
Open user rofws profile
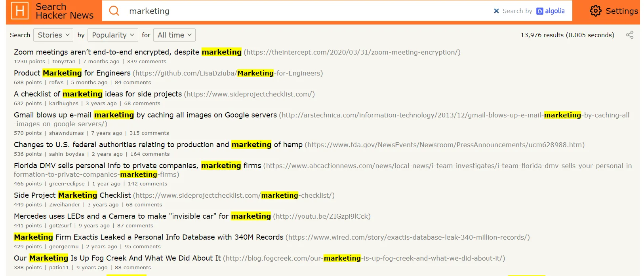[x=56, y=83]
